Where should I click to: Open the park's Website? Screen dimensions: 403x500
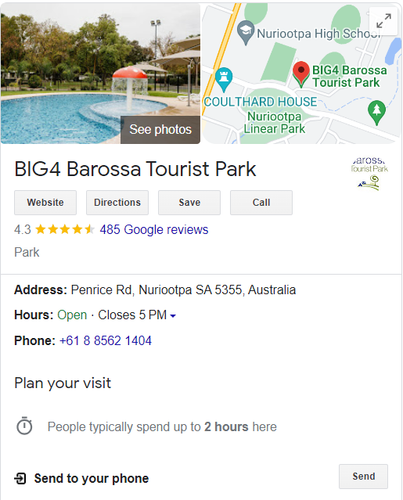click(x=45, y=202)
